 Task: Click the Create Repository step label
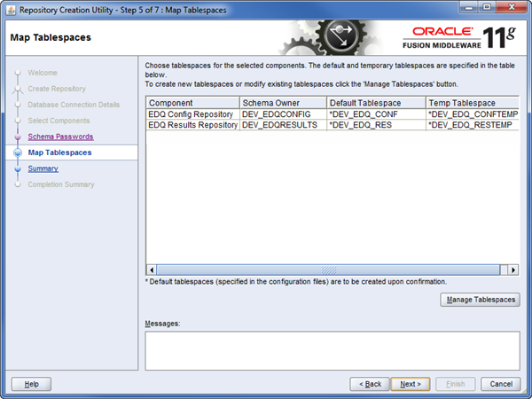57,89
